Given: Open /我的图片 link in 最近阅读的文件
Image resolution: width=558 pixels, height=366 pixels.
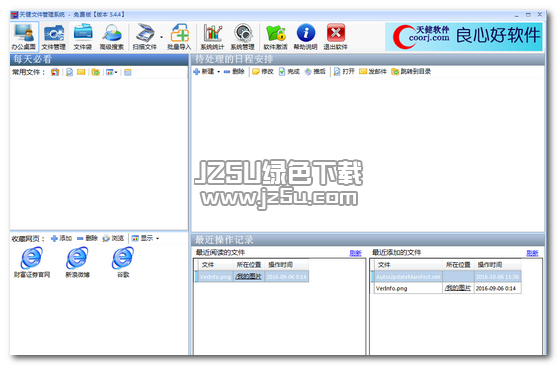Looking at the screenshot, I should (248, 277).
